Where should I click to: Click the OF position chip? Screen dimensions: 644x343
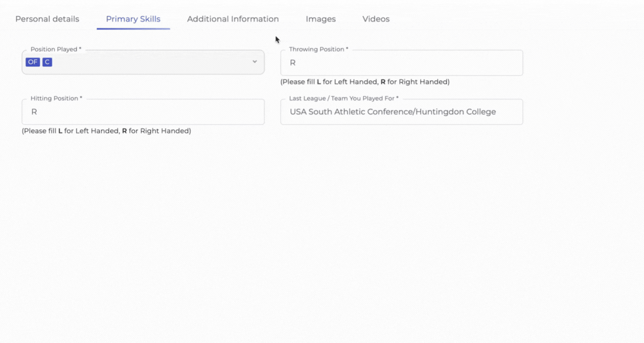point(33,62)
